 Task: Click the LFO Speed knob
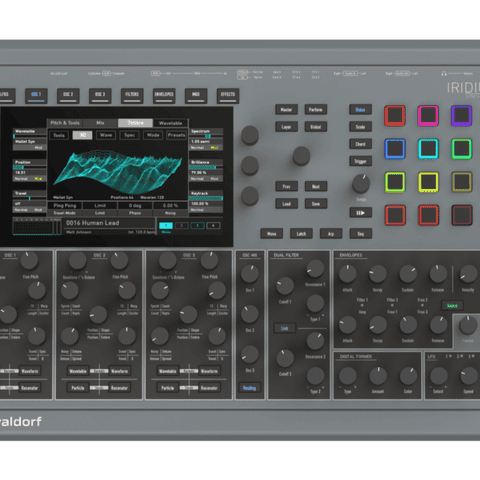[469, 376]
